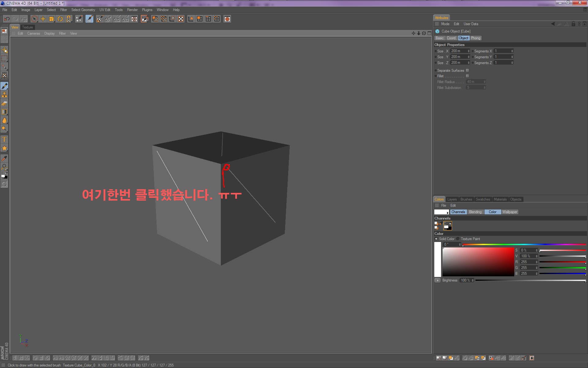Click the foreground/background color swap icon
The image size is (588, 368).
coord(4,175)
